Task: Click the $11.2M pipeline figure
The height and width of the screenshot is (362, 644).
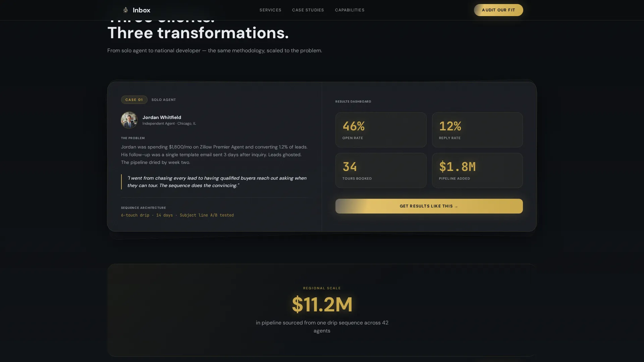Action: click(x=322, y=304)
